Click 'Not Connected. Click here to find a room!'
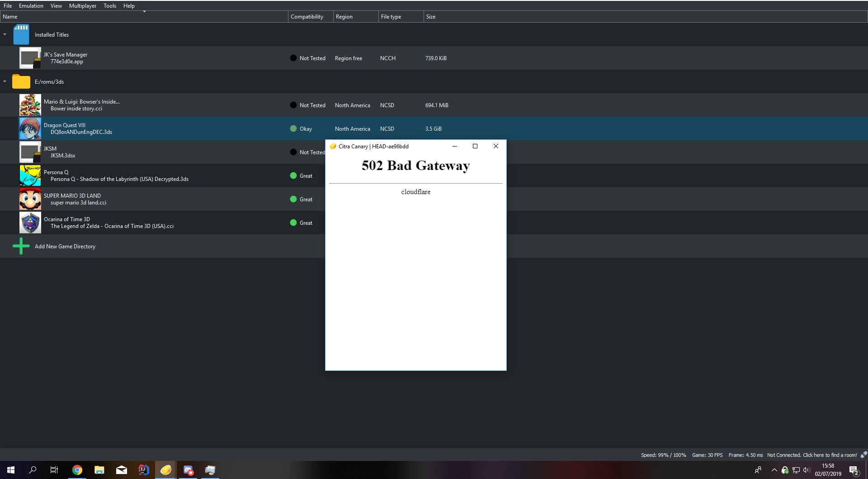Screen dimensions: 868x479 point(811,455)
